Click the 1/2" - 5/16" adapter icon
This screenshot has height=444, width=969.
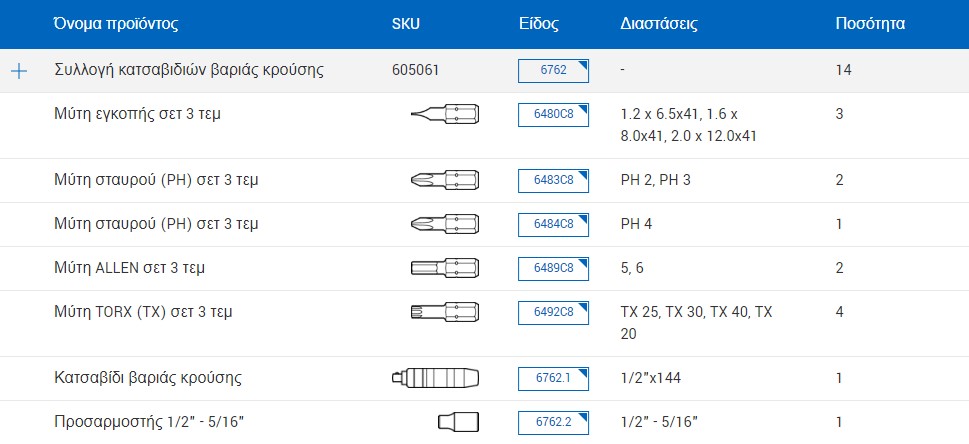pyautogui.click(x=458, y=421)
